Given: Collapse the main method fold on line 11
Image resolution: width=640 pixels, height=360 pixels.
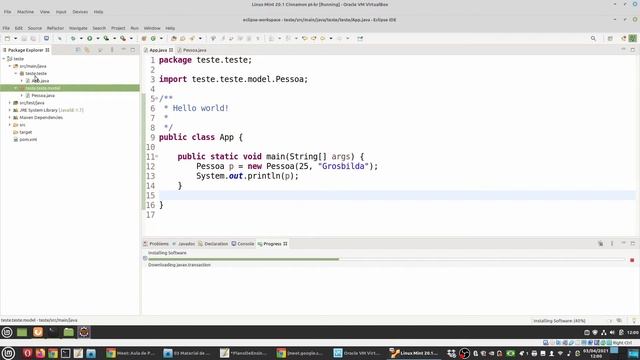Looking at the screenshot, I should click(x=156, y=157).
